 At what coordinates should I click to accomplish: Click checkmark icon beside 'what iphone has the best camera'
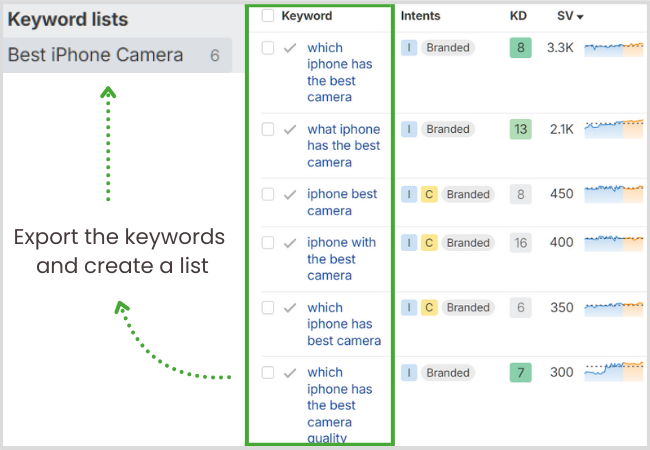290,130
